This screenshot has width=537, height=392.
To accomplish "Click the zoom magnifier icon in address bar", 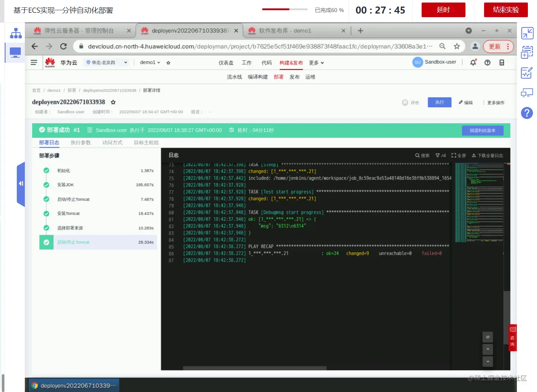I will pos(442,46).
